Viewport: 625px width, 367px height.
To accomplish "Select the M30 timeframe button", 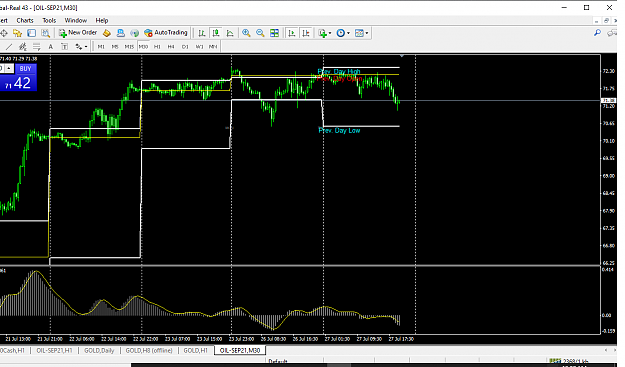I will [143, 47].
